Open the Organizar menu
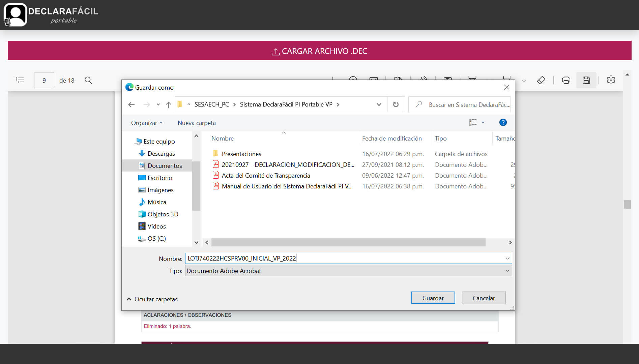Viewport: 639px width, 364px height. point(147,123)
